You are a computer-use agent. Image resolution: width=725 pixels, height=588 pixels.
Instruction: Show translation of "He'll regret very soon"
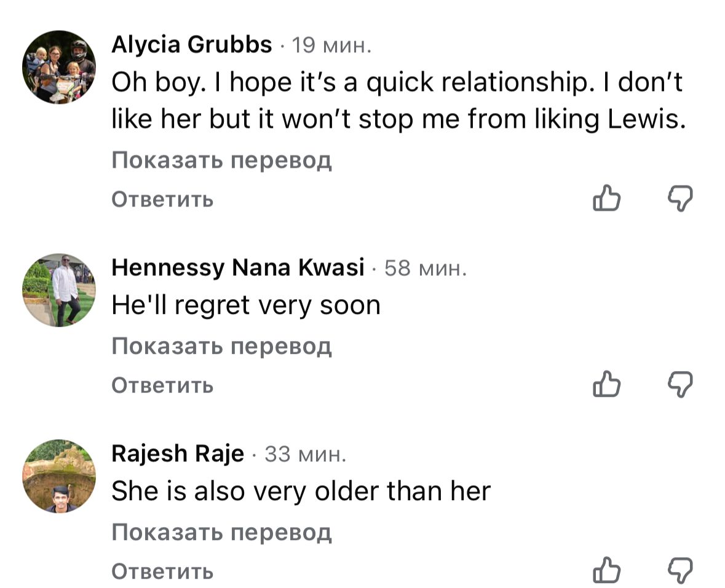pos(221,347)
